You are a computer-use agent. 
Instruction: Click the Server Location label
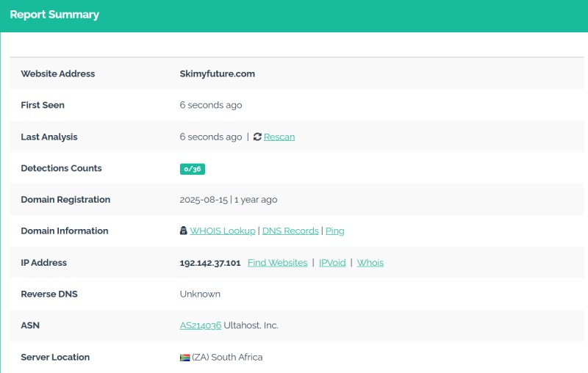tap(55, 358)
